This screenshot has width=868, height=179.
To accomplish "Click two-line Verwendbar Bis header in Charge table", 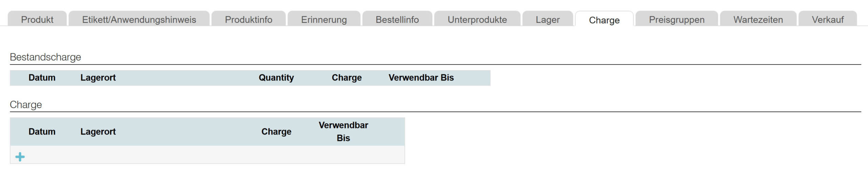I will [343, 131].
